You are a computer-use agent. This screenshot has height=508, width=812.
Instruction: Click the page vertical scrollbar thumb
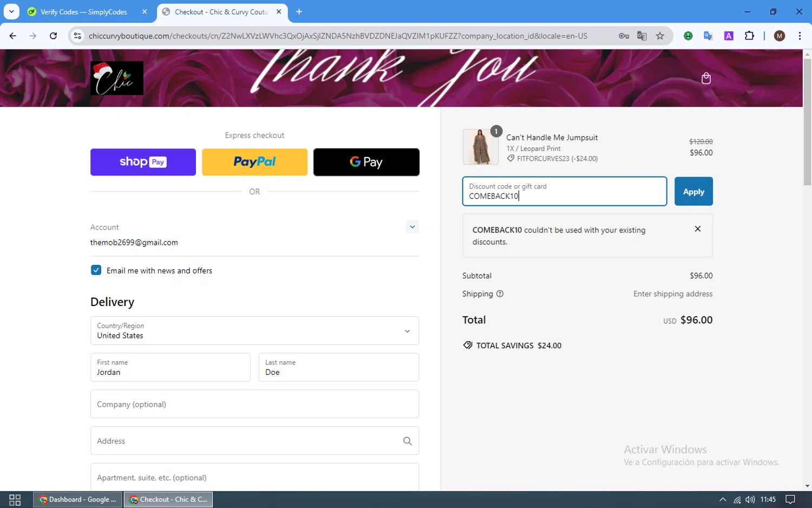807,122
